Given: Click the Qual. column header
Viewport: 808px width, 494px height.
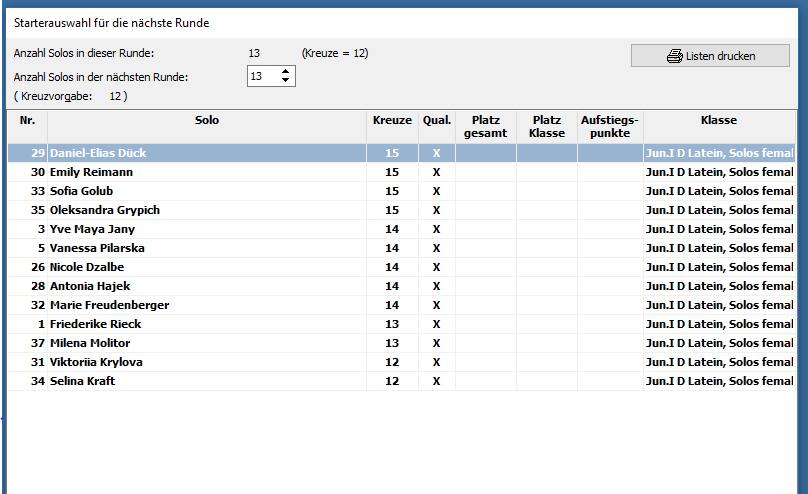Looking at the screenshot, I should tap(436, 120).
